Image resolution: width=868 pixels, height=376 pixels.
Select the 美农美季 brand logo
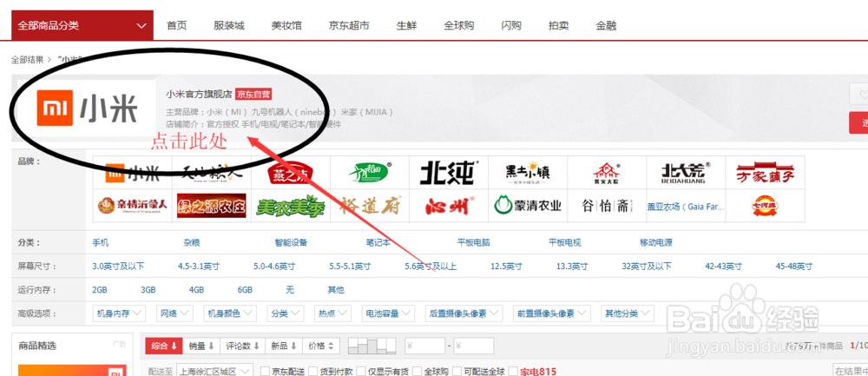(x=291, y=206)
